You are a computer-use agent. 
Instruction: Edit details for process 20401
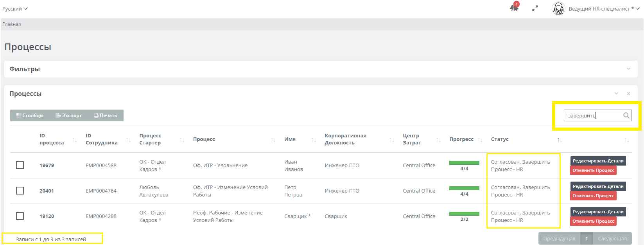(x=598, y=186)
